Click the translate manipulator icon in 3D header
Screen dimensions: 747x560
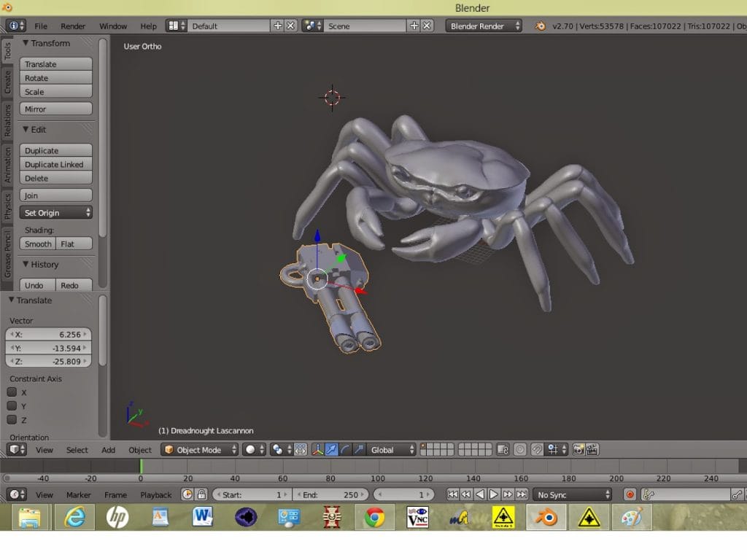332,450
